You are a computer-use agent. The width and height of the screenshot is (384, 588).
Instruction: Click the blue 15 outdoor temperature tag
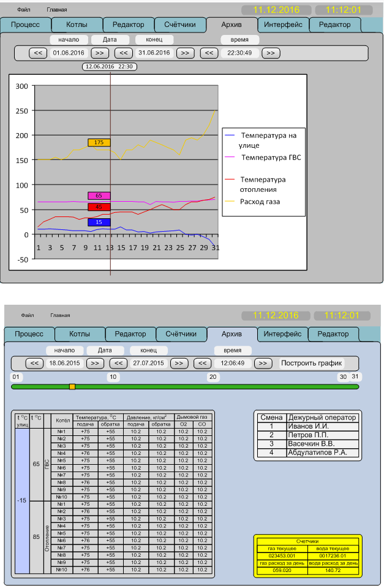[x=99, y=222]
